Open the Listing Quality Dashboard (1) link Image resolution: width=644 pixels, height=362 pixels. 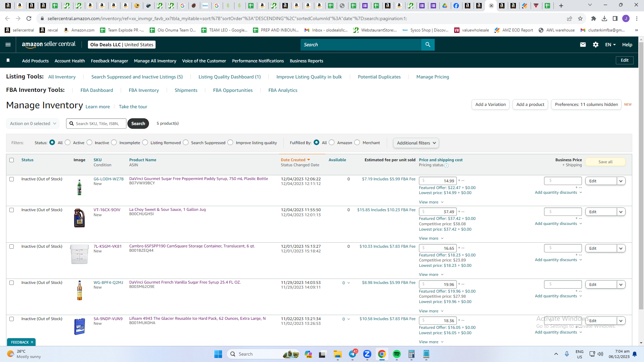[229, 77]
